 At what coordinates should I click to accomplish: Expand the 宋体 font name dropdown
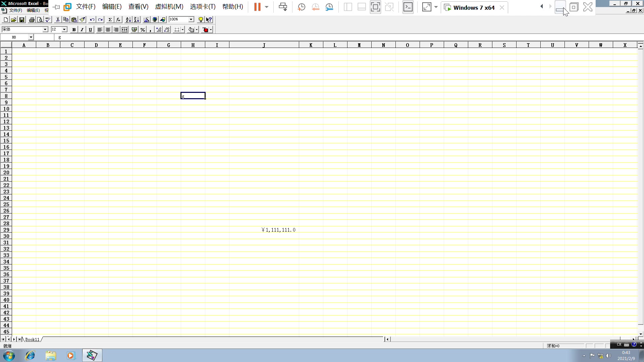click(45, 30)
